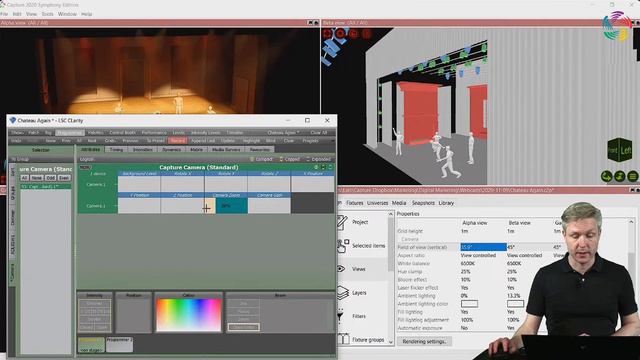Image resolution: width=640 pixels, height=360 pixels.
Task: Click Clear All in Clarity
Action: pyautogui.click(x=319, y=133)
